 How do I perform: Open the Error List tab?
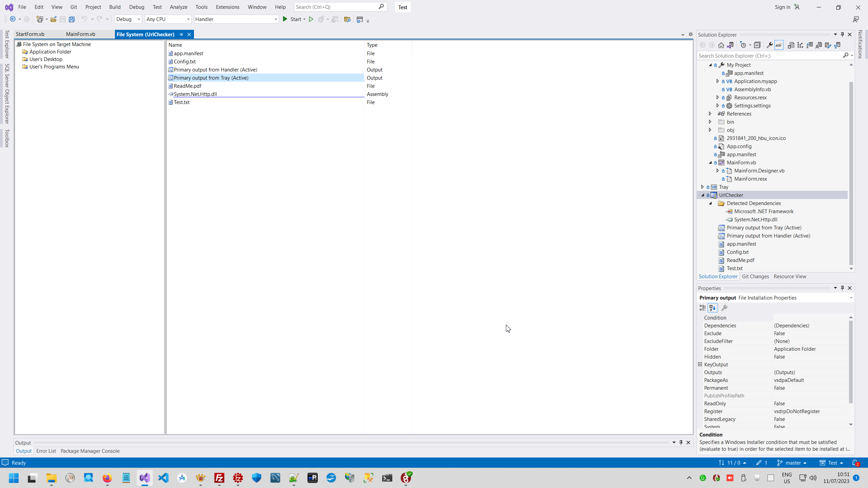point(46,451)
